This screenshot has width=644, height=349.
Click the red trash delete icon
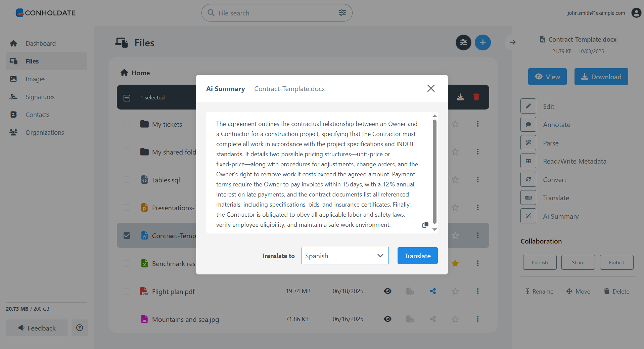click(x=476, y=97)
